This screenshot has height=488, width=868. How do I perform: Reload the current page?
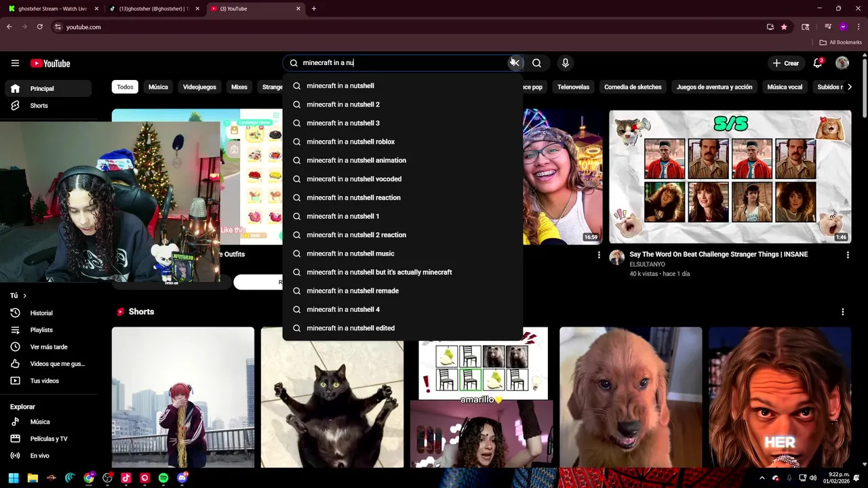pos(39,27)
